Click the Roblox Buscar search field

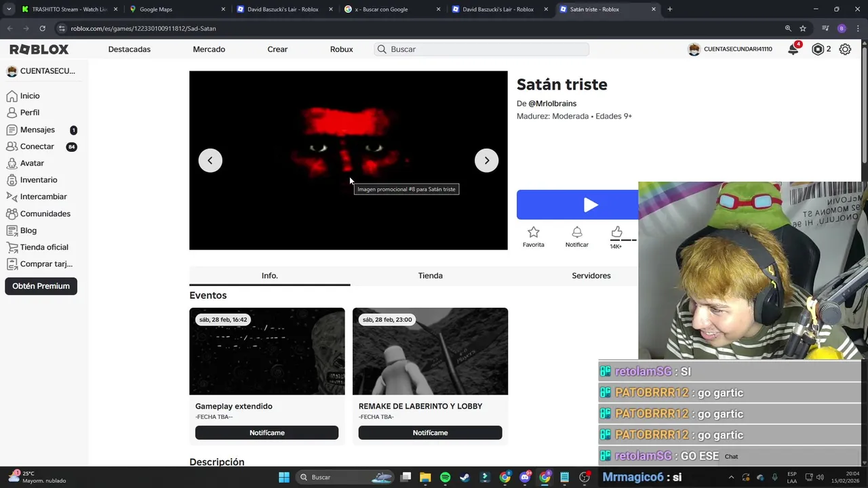pos(481,49)
